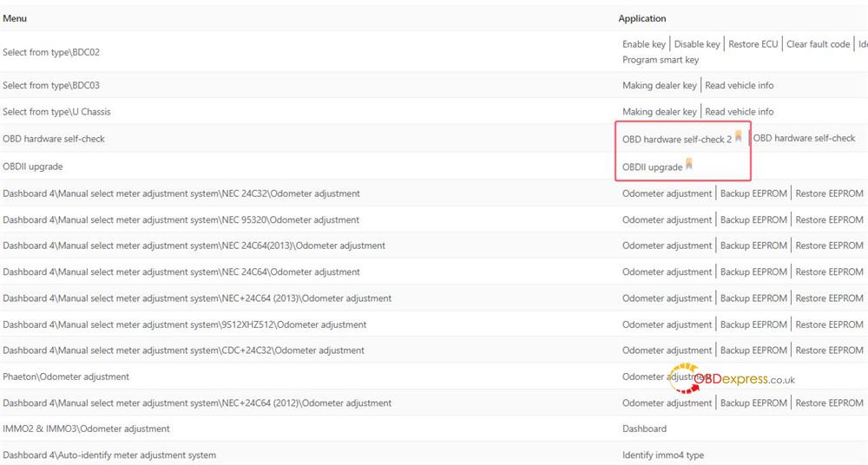Click Making dealer key in the BDC03 row
The width and height of the screenshot is (868, 465).
click(x=659, y=86)
